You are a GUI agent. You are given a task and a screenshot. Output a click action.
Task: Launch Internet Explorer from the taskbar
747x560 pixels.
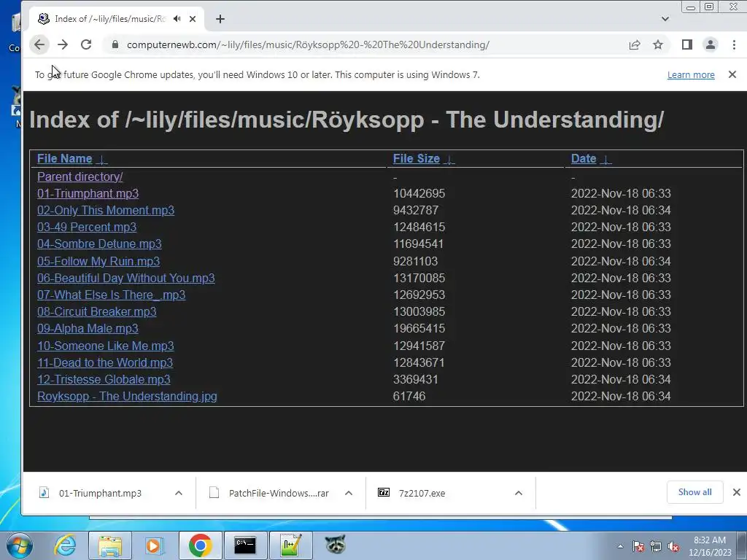[65, 545]
